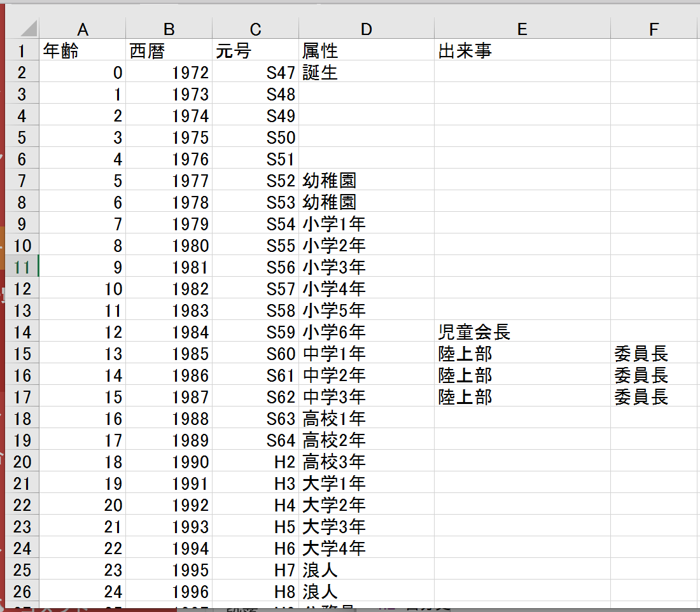Screen dimensions: 700x612
Task: Select the cell containing 1981
Action: pyautogui.click(x=169, y=267)
